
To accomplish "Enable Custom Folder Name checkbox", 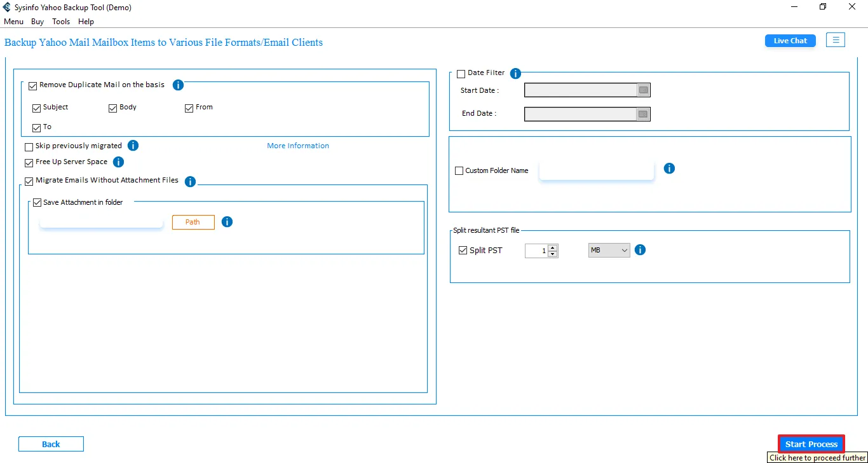I will pos(459,171).
